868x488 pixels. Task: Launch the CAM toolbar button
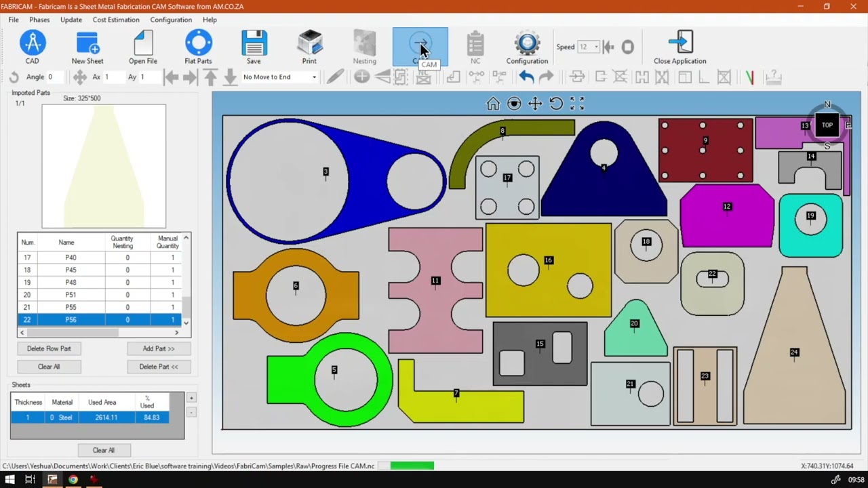click(x=420, y=47)
